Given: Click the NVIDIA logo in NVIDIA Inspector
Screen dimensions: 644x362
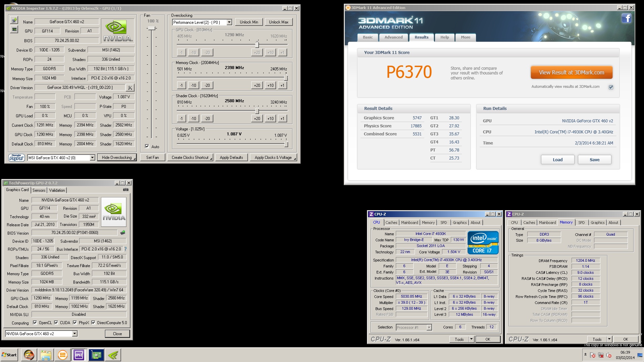Looking at the screenshot, I should coord(117,31).
